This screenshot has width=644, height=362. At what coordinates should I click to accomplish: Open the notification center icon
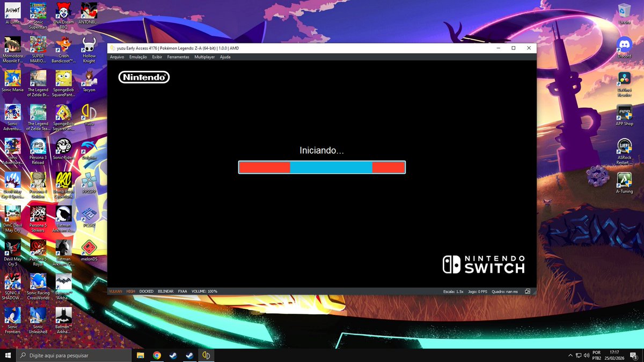[633, 355]
